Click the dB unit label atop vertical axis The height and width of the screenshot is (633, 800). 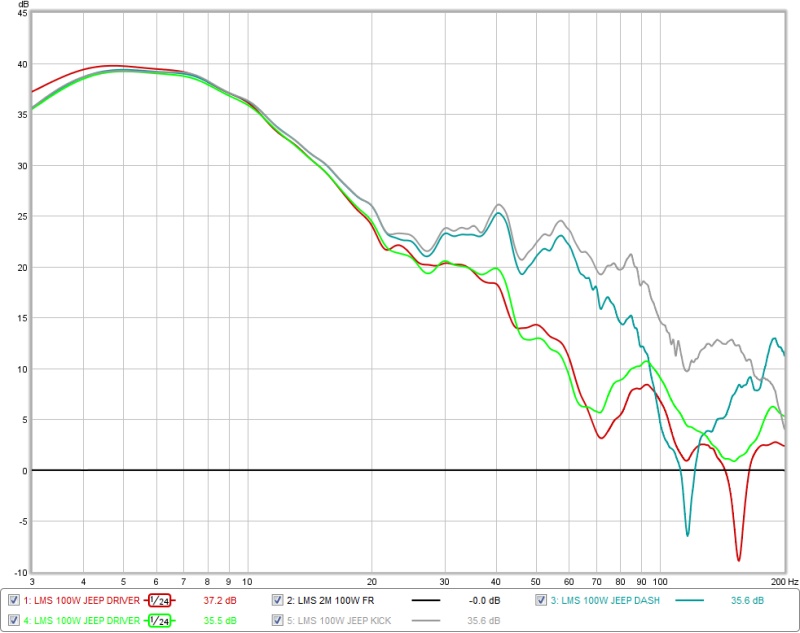[x=23, y=5]
